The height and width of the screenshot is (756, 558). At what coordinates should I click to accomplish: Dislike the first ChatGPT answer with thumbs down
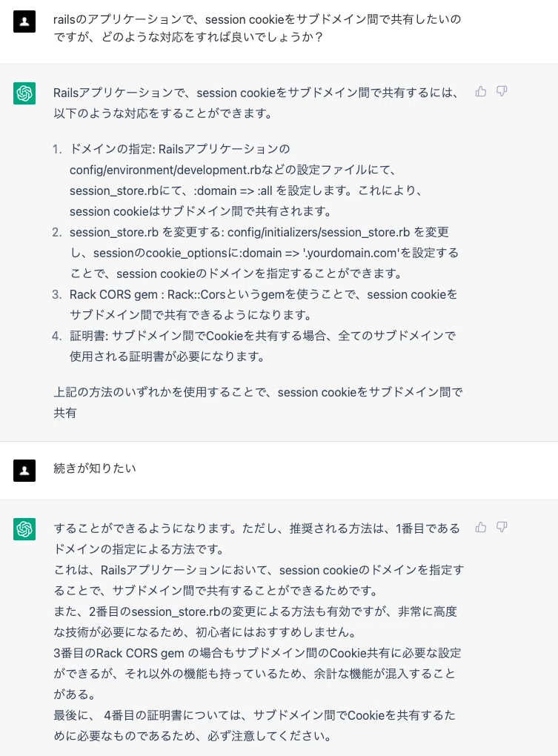(502, 92)
